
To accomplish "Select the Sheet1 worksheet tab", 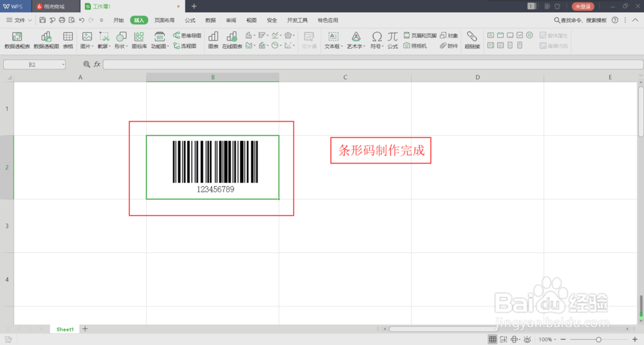I will pos(65,329).
